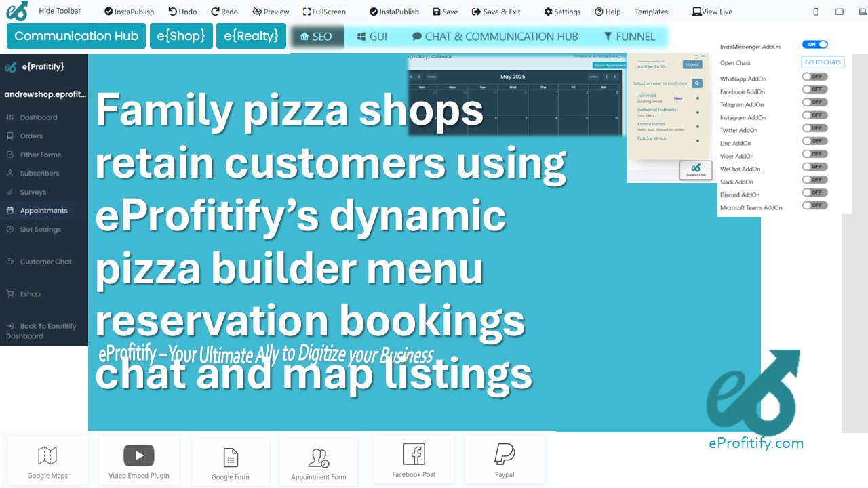Screen dimensions: 868x488
Task: Enable the Instagram AddOn toggle
Action: click(814, 115)
